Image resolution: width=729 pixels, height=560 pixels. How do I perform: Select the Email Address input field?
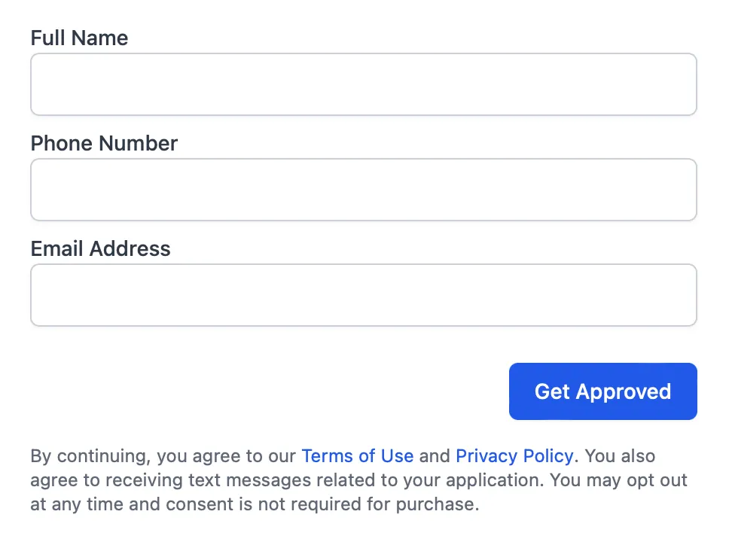pos(363,295)
